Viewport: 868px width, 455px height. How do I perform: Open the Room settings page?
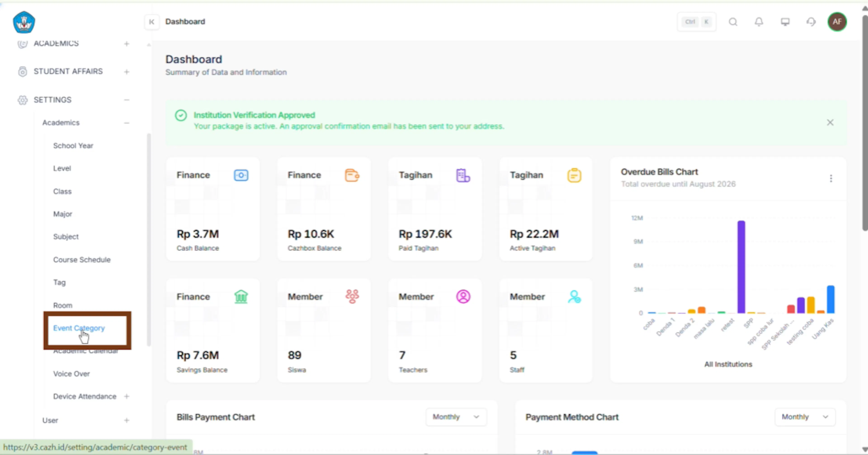63,305
